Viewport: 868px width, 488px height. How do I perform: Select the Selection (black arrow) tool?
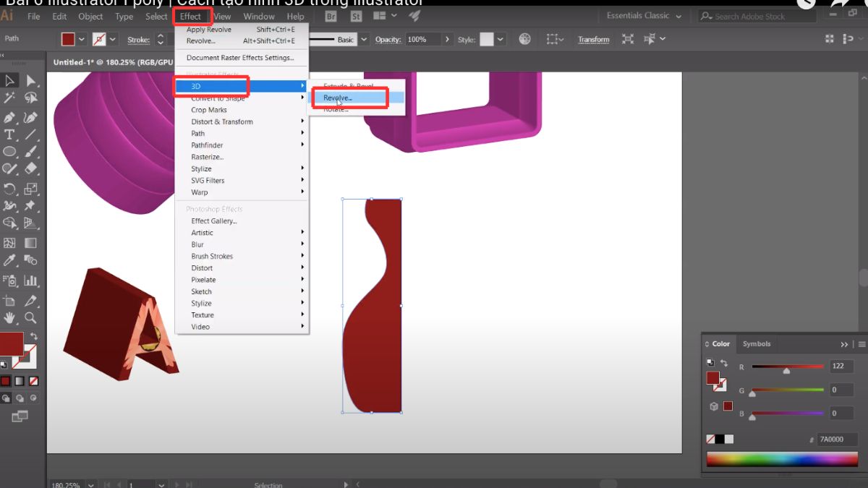click(x=10, y=80)
